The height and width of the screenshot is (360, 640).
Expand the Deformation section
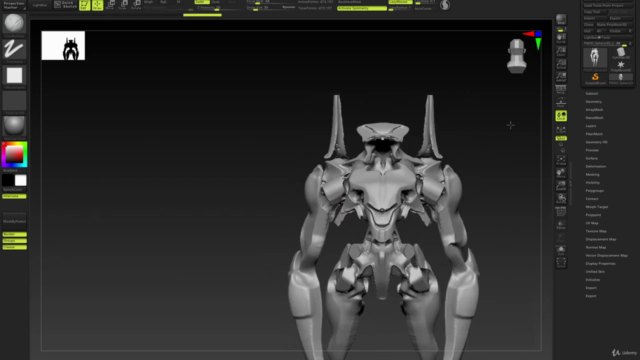click(596, 167)
